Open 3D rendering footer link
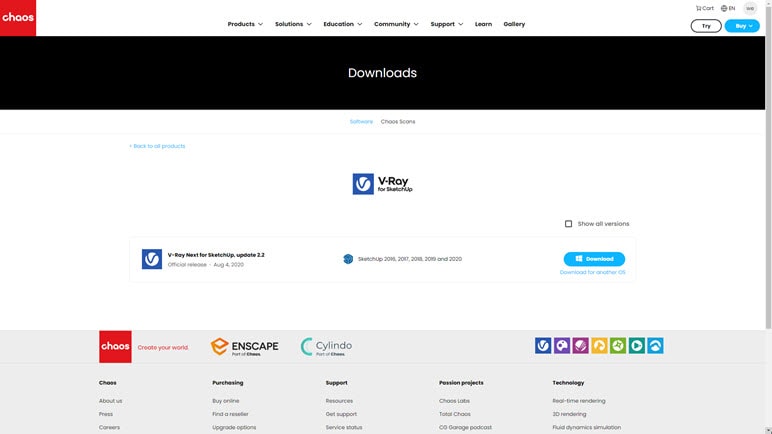The height and width of the screenshot is (434, 772). click(x=569, y=414)
